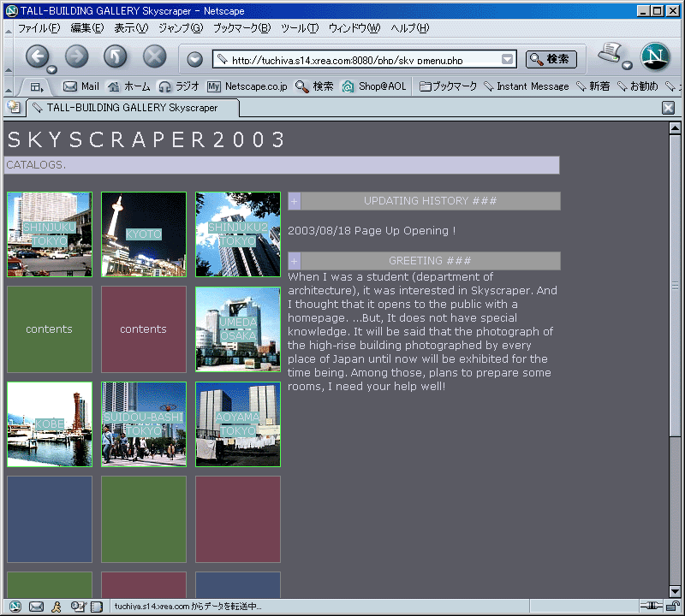Open the ツール(T) menu
Viewport: 685px width, 616px height.
(300, 28)
